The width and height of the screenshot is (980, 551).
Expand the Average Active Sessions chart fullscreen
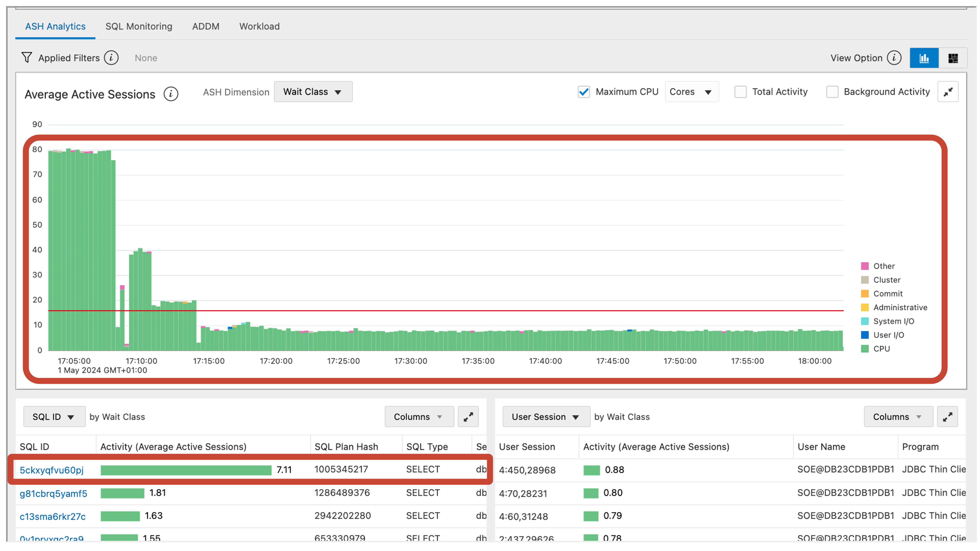pyautogui.click(x=948, y=91)
